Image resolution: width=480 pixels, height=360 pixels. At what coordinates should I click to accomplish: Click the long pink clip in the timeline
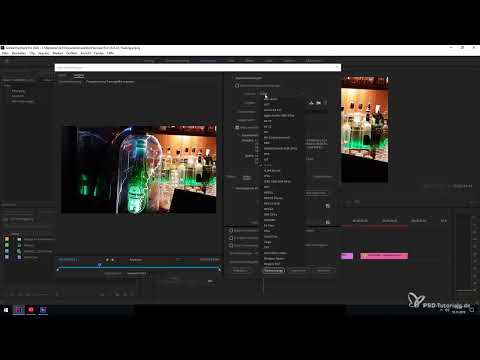point(384,256)
